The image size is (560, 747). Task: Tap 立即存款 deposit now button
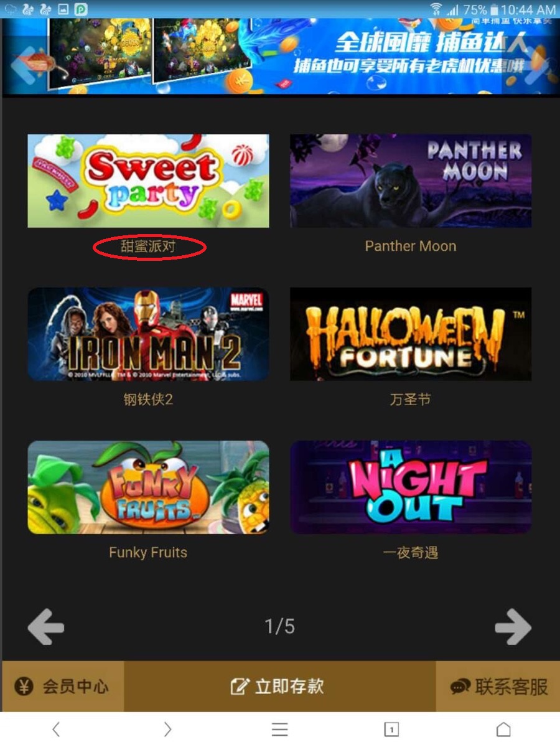tap(280, 687)
